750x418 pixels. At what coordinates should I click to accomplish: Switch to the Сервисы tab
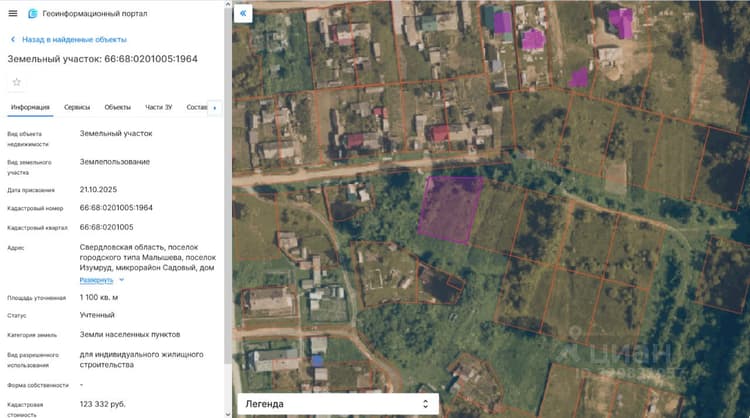tap(77, 107)
